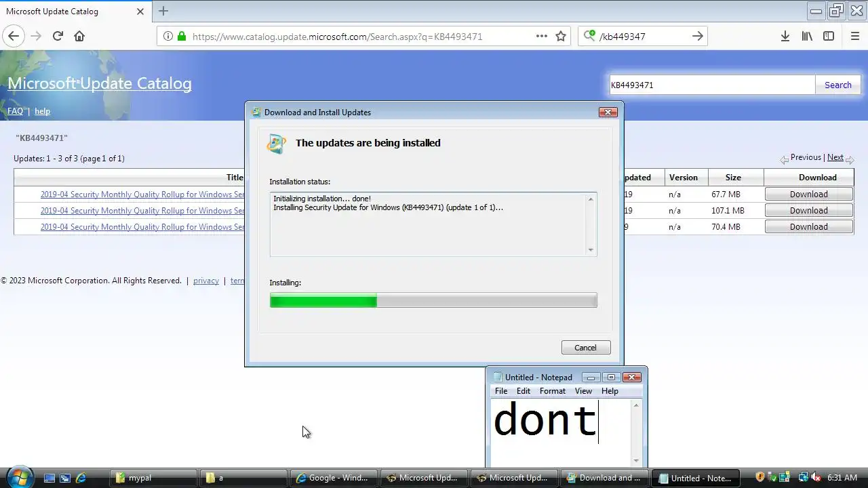Click the Show Desktop quick launch icon
The image size is (868, 488).
pyautogui.click(x=49, y=478)
